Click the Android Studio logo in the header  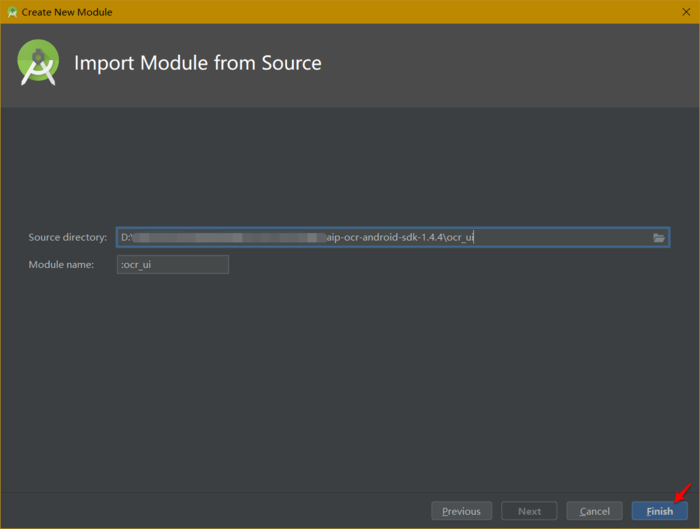pyautogui.click(x=38, y=63)
